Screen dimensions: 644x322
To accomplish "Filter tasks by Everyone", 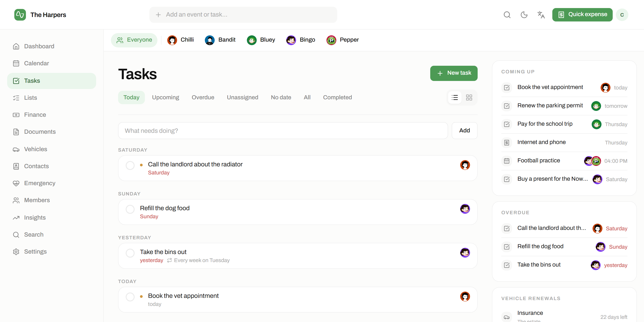I will coord(134,40).
